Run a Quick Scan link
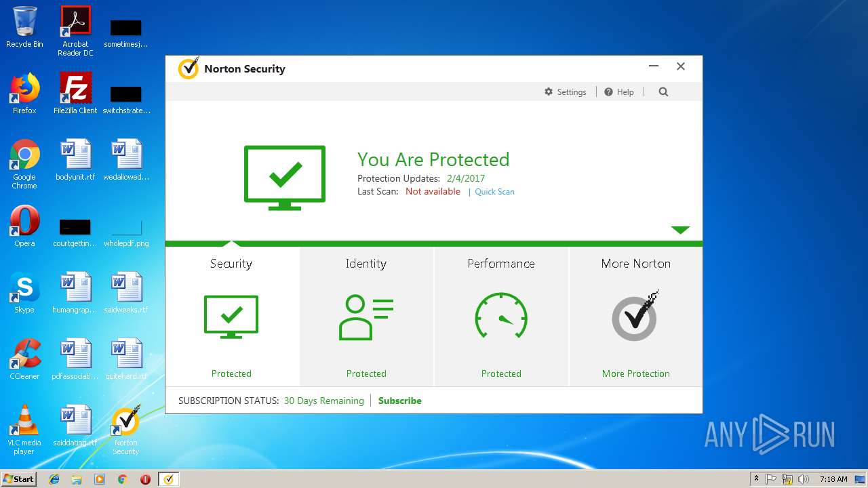The width and height of the screenshot is (868, 488). coord(494,192)
